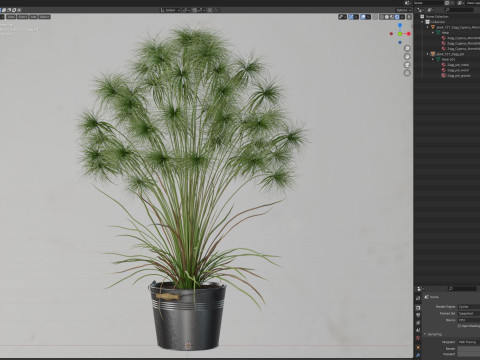Click the Viewport samples value field
Image resolution: width=480 pixels, height=360 pixels.
pos(469,354)
